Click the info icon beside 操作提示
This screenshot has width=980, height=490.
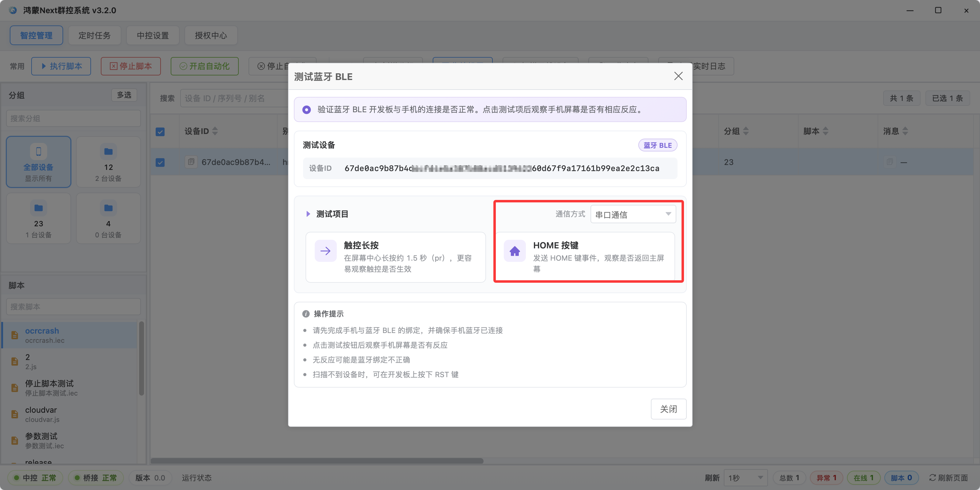pos(306,314)
